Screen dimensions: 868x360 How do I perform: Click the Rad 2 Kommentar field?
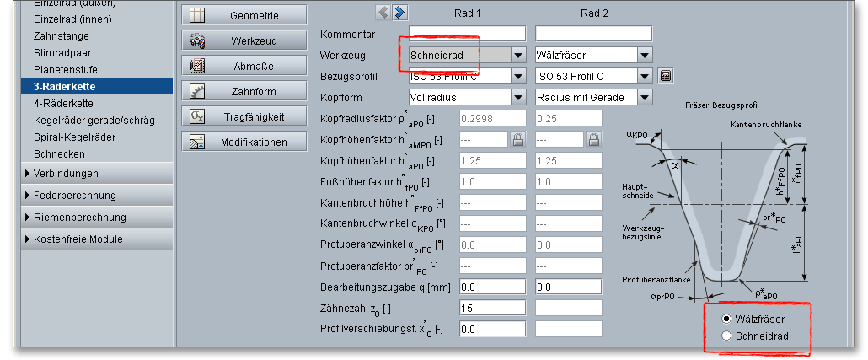593,34
